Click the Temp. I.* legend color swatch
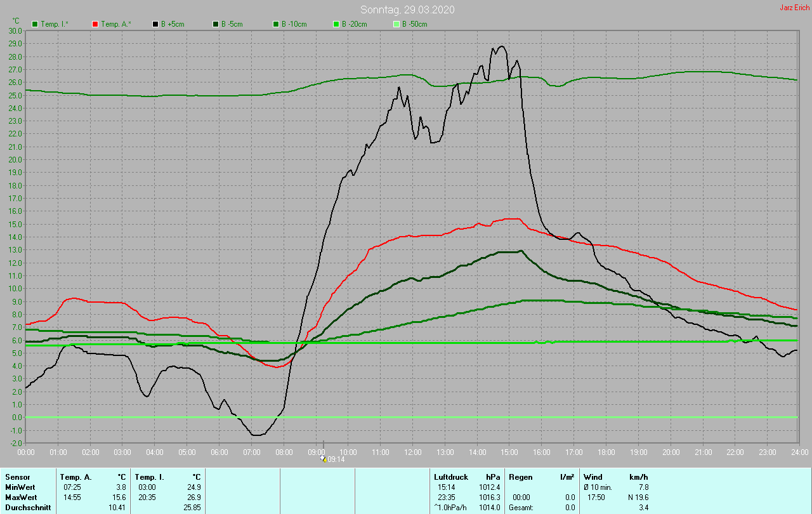The width and height of the screenshot is (812, 514). tap(35, 24)
